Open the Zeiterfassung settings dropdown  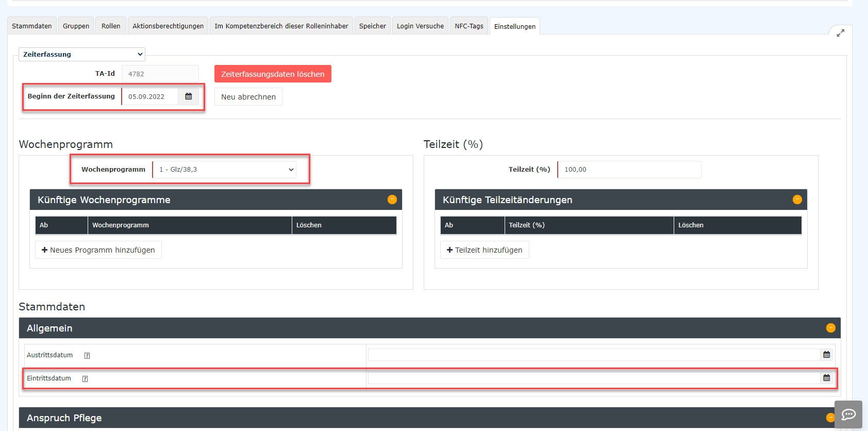point(82,54)
